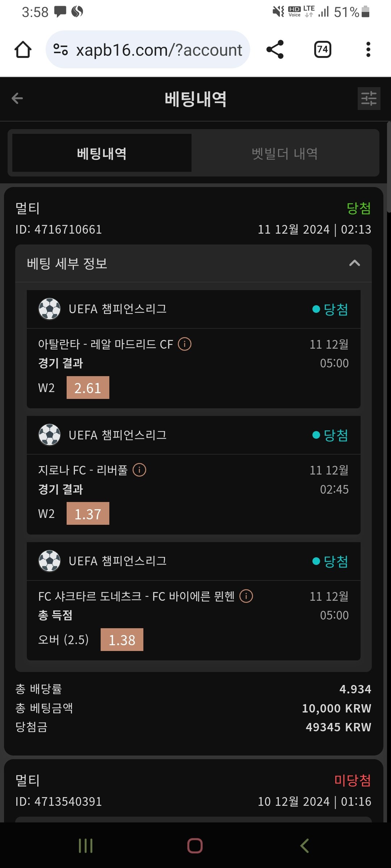Tap the site settings icon in address bar

(60, 50)
